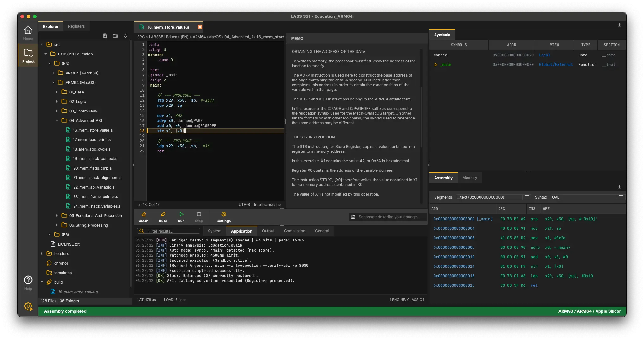The height and width of the screenshot is (340, 644).
Task: Open the System log tab
Action: point(215,231)
